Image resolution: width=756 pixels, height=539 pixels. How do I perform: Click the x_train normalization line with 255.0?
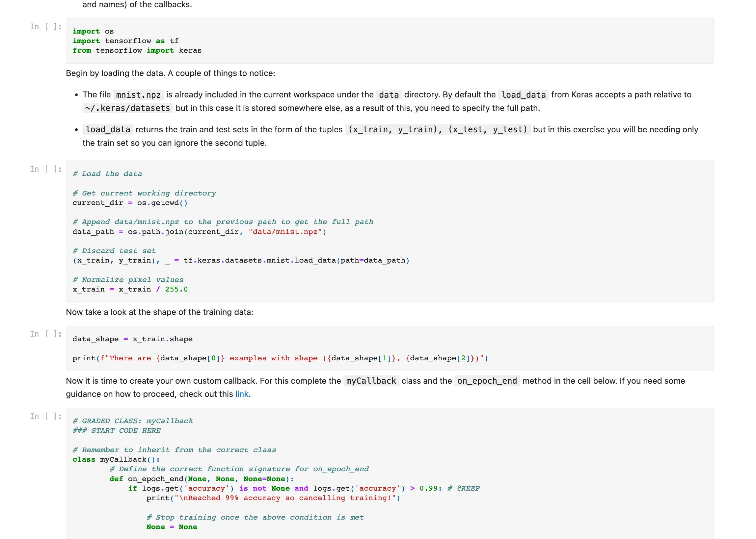pos(130,290)
